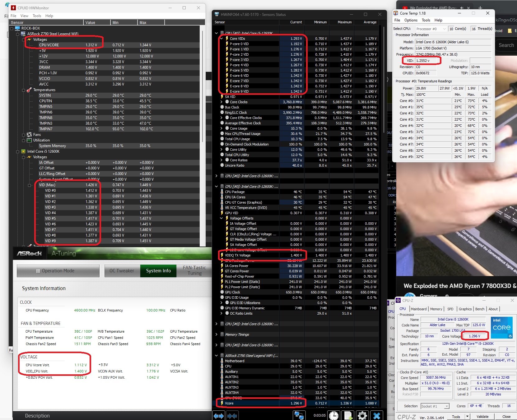Open the CPU-Z Tools dropdown arrow
Viewport: 517px width, 420px height.
click(x=467, y=417)
